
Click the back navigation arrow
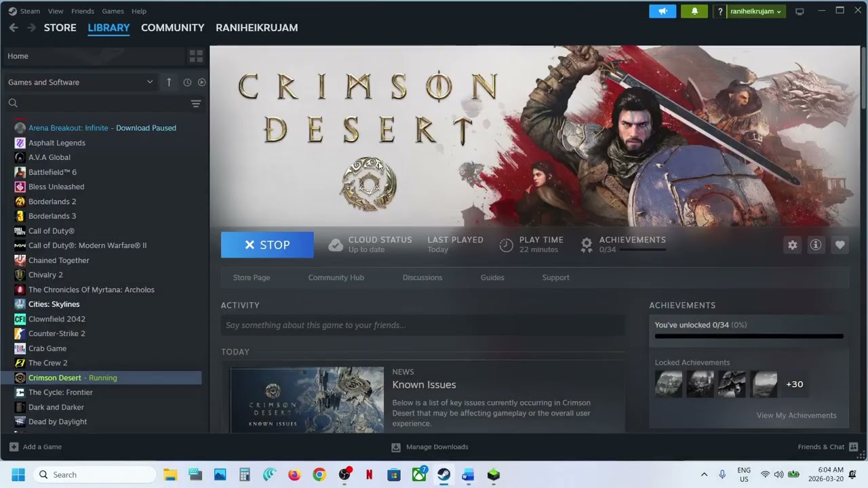click(14, 28)
